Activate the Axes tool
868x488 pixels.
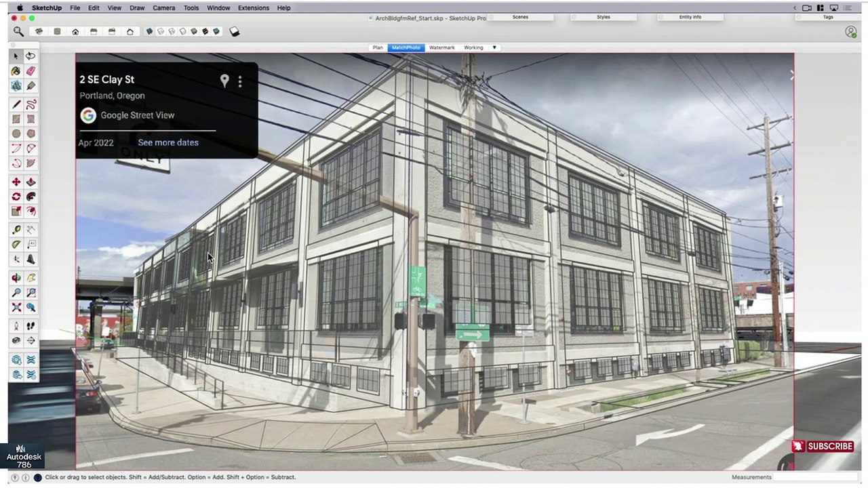tap(16, 259)
